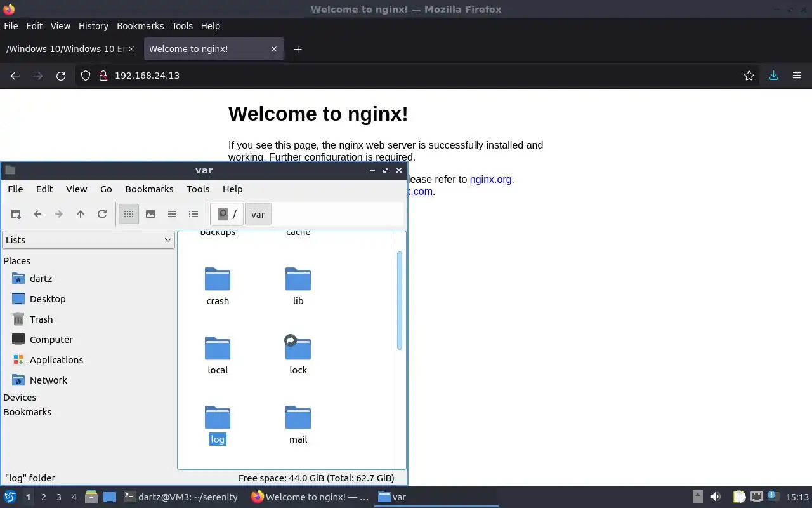Open file manager Edit menu
Viewport: 812px width, 508px height.
click(x=44, y=189)
